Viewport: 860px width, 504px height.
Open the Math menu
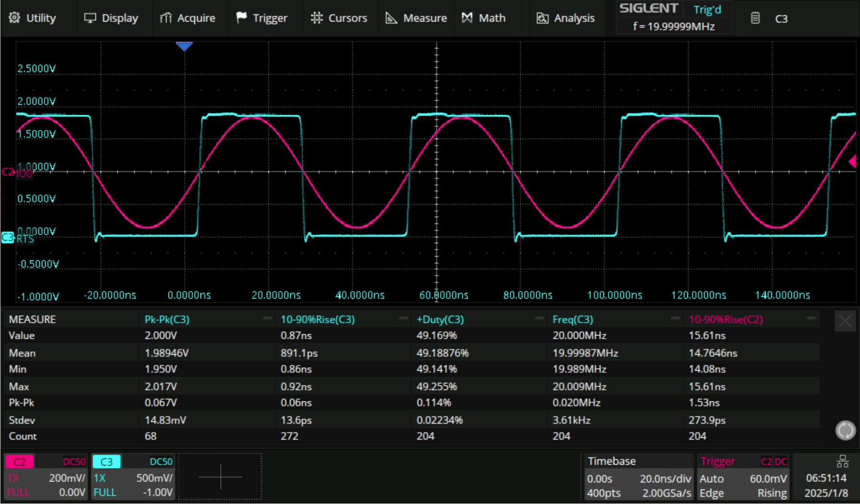(x=483, y=18)
